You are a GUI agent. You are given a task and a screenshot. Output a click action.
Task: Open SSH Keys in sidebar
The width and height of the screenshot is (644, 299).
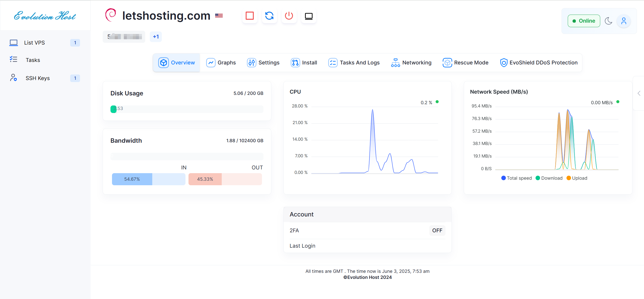pos(45,78)
